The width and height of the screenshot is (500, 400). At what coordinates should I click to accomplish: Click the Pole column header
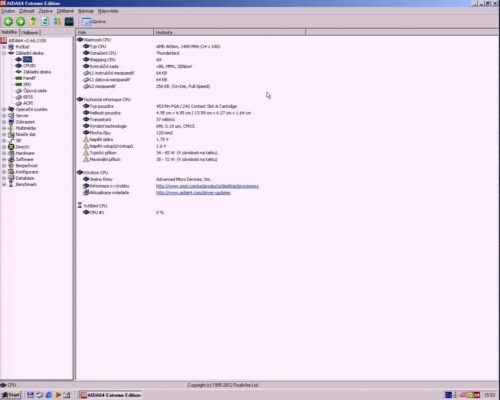pyautogui.click(x=115, y=32)
